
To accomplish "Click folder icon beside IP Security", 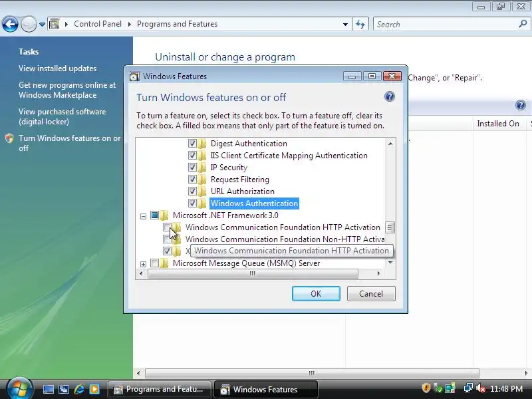I will click(202, 168).
